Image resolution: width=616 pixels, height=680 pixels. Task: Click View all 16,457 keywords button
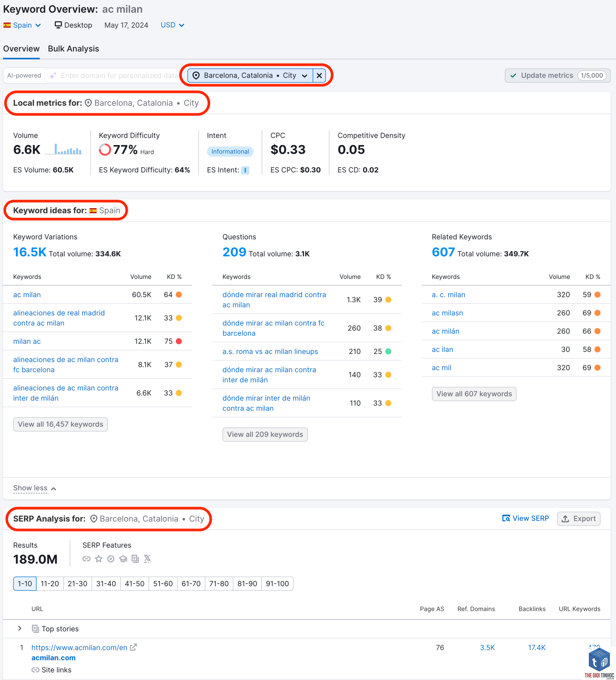(x=60, y=424)
